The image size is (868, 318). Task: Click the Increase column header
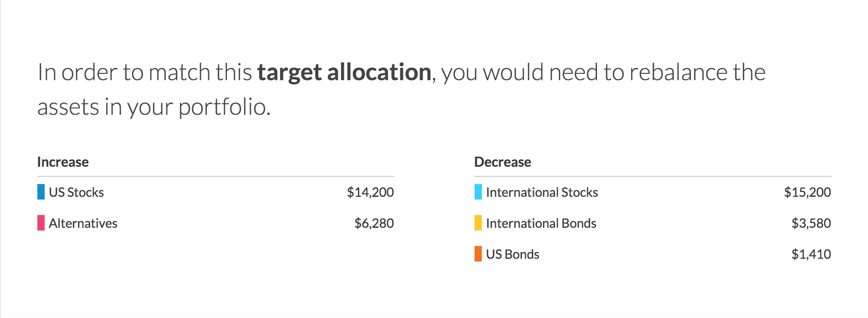point(63,162)
